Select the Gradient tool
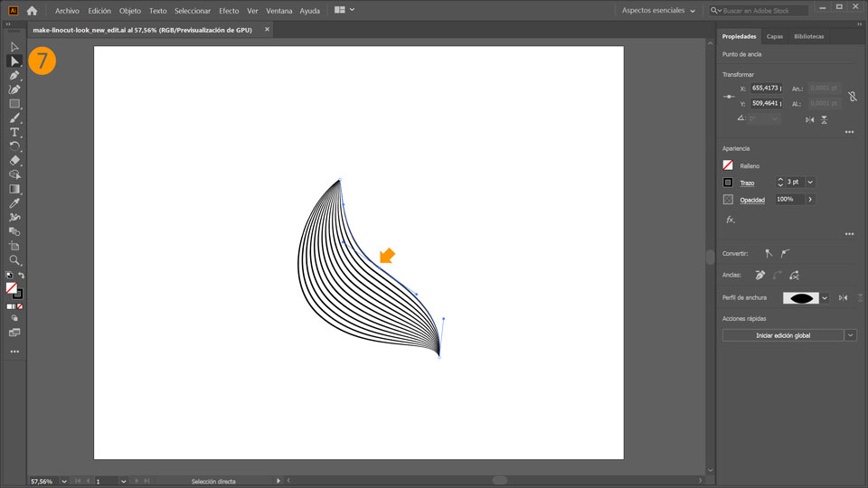Viewport: 868px width, 488px height. pyautogui.click(x=14, y=189)
